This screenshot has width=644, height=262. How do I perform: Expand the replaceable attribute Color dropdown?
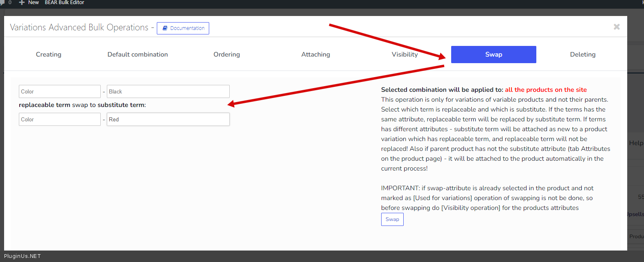point(59,91)
